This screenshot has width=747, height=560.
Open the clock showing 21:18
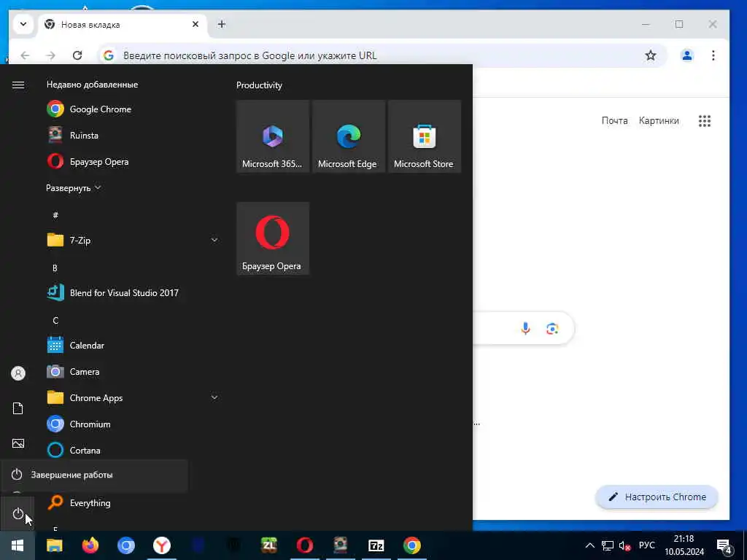[684, 545]
